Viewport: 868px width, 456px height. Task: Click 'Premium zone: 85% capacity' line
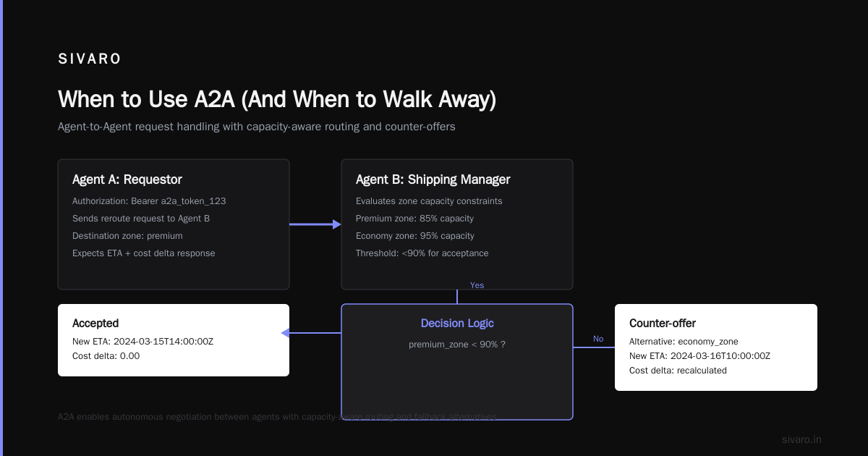(414, 219)
